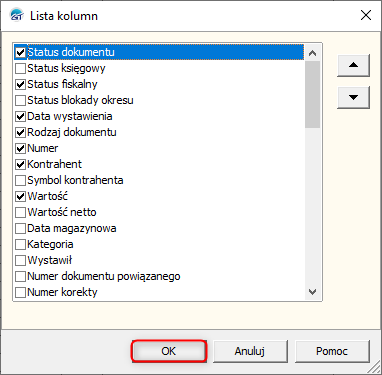
Task: Click the list scrollbar down arrow
Action: [312, 292]
